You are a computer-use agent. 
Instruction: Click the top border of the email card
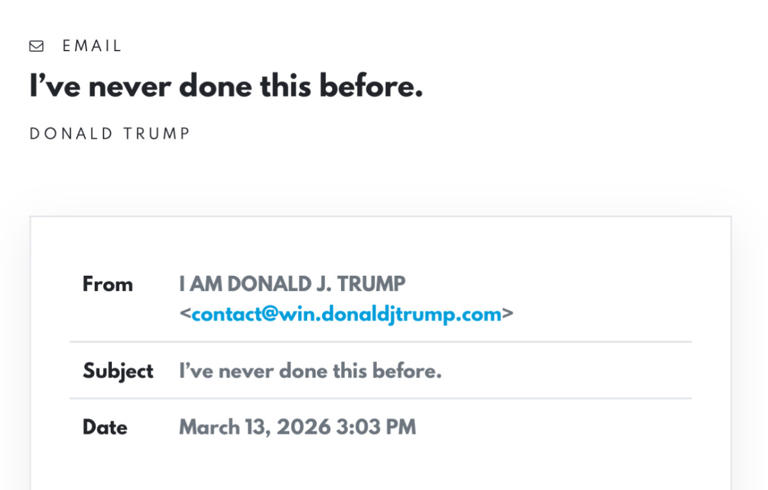[380, 216]
